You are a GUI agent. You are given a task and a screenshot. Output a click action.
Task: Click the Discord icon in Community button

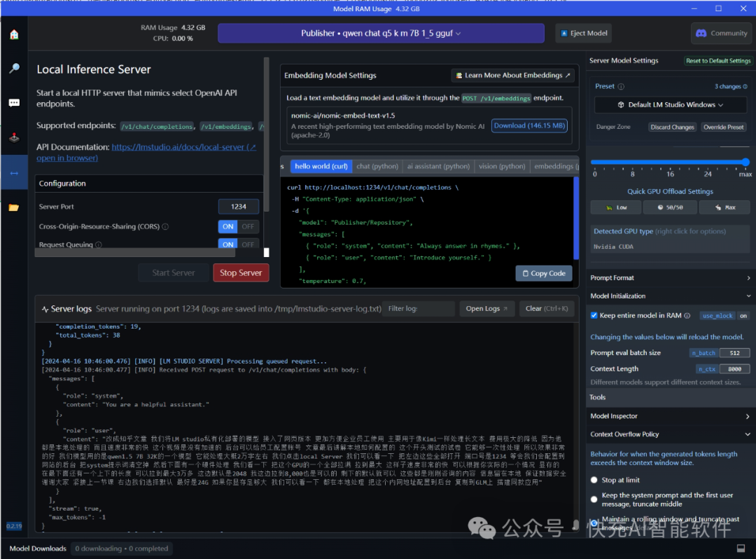[701, 34]
